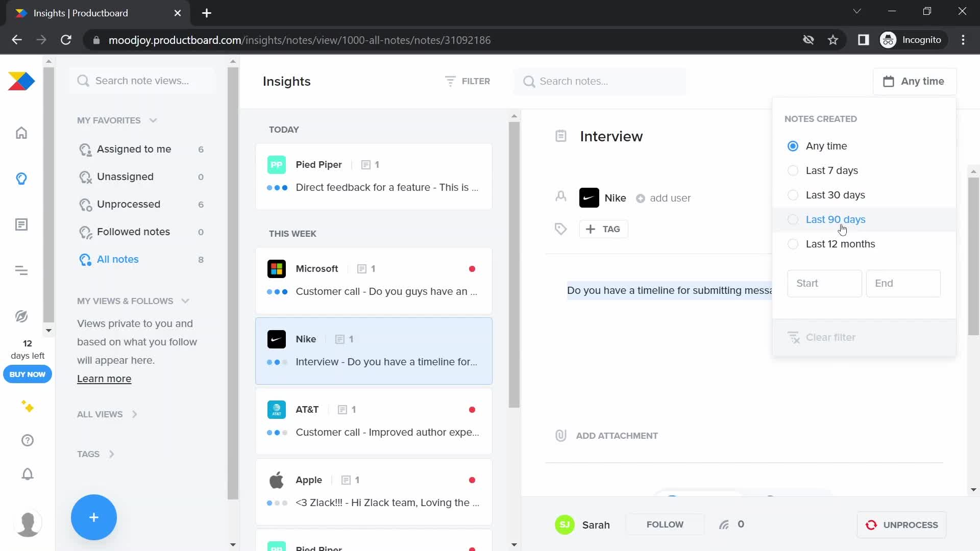Click the sparkle what's-new icon

[28, 407]
